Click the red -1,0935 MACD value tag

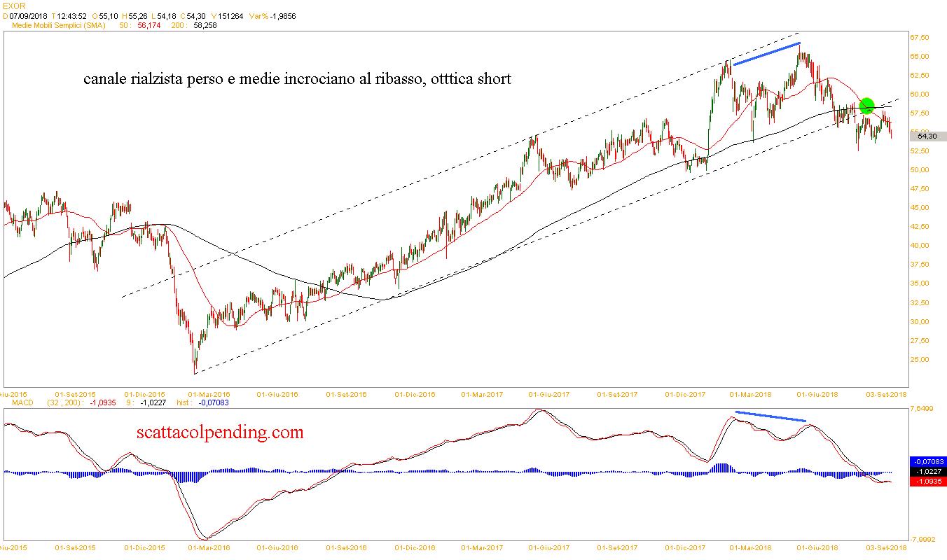click(928, 482)
